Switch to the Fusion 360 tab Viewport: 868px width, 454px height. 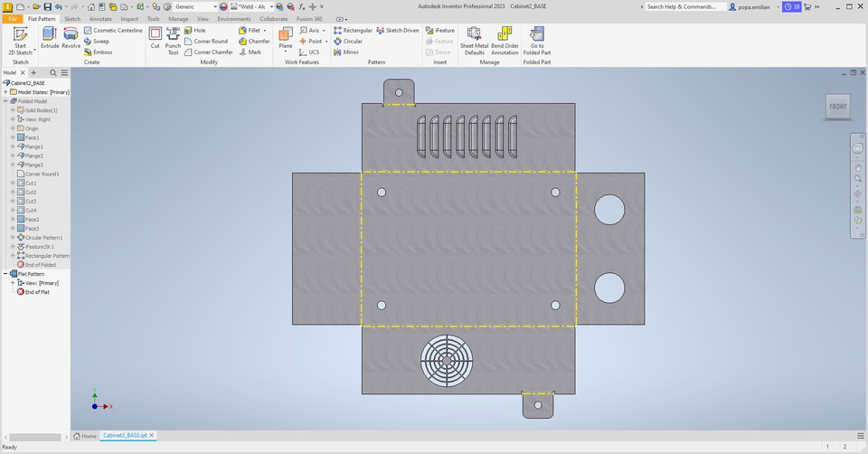point(309,19)
